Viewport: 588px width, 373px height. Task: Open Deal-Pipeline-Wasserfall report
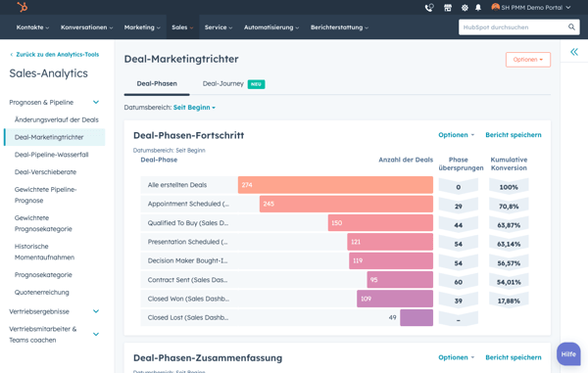click(51, 155)
